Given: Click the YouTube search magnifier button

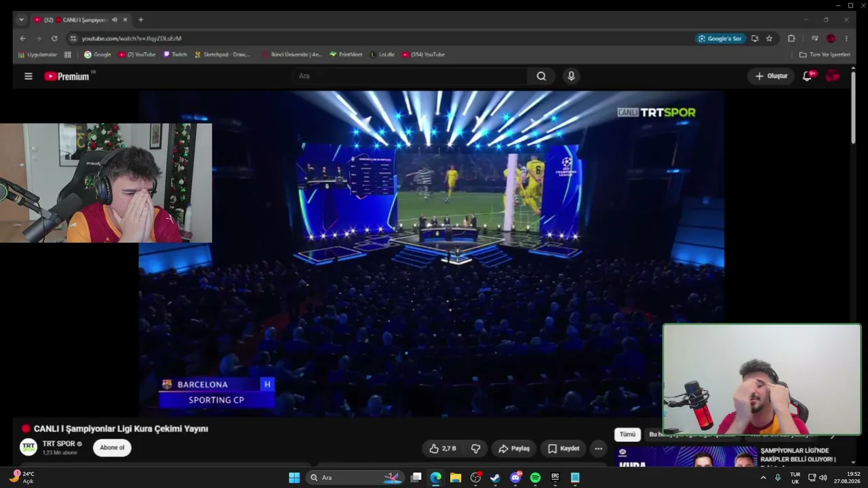Looking at the screenshot, I should pos(541,77).
